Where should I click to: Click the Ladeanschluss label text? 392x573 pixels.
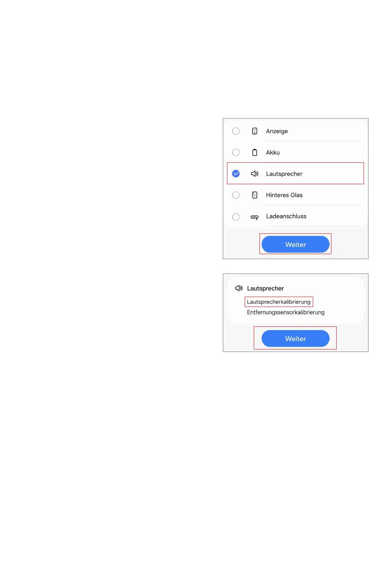[286, 216]
